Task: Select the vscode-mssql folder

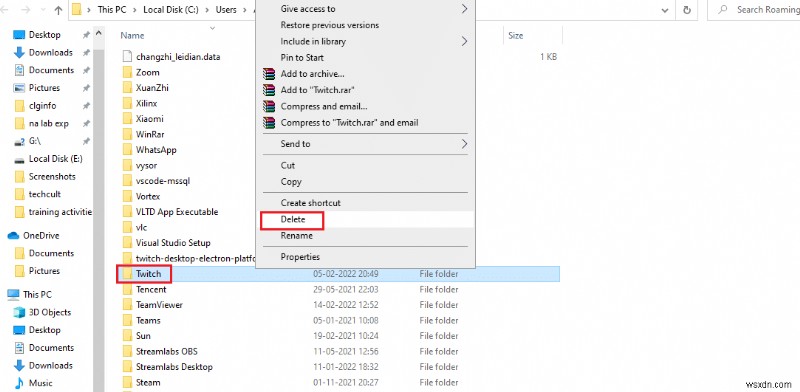Action: (x=163, y=181)
